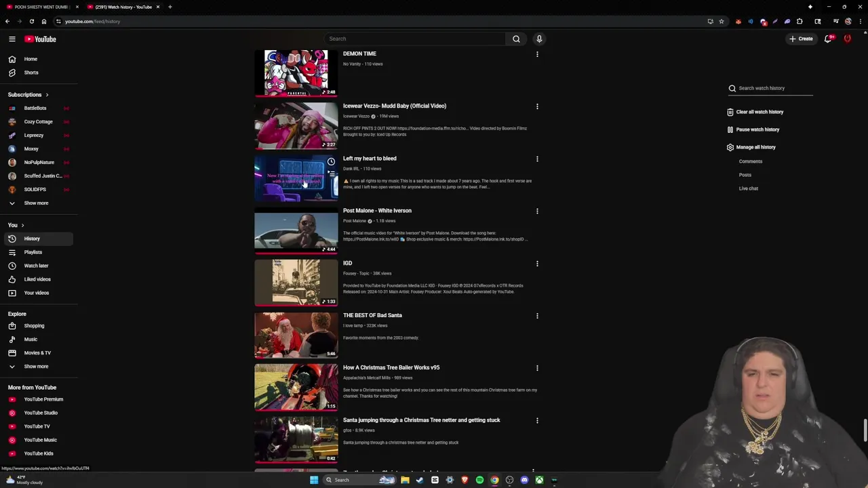Go back in browser navigation
Screen dimensions: 868x488
pos(7,21)
